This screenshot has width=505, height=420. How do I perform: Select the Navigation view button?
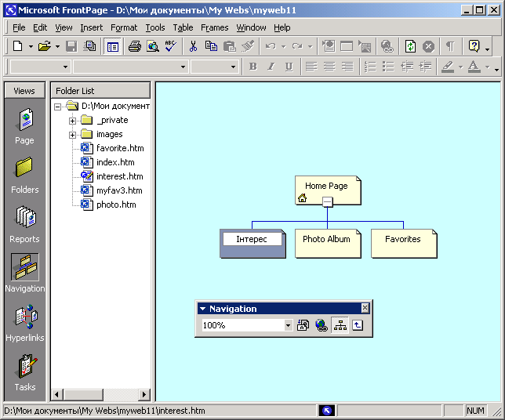coord(25,273)
